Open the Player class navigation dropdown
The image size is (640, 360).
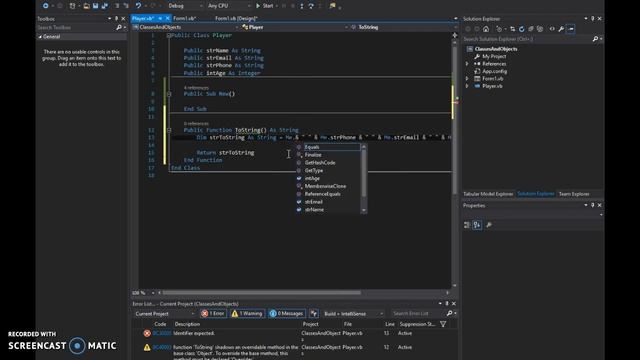[295, 27]
